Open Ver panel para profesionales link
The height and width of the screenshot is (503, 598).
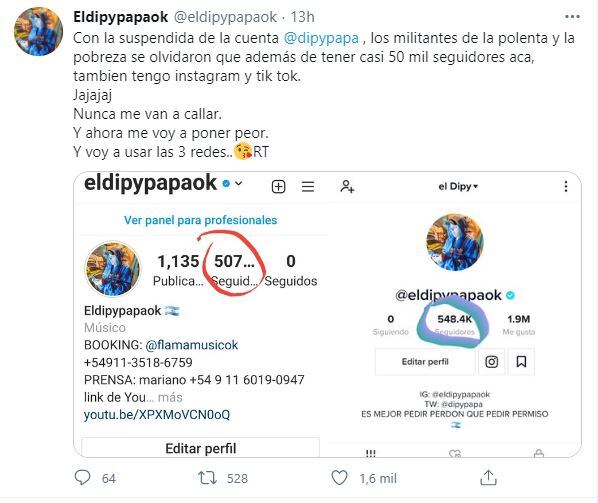click(201, 220)
